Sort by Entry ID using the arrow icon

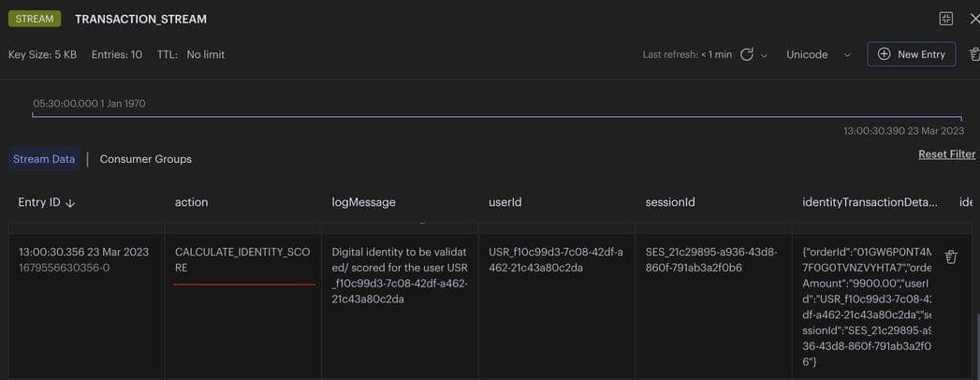(70, 202)
